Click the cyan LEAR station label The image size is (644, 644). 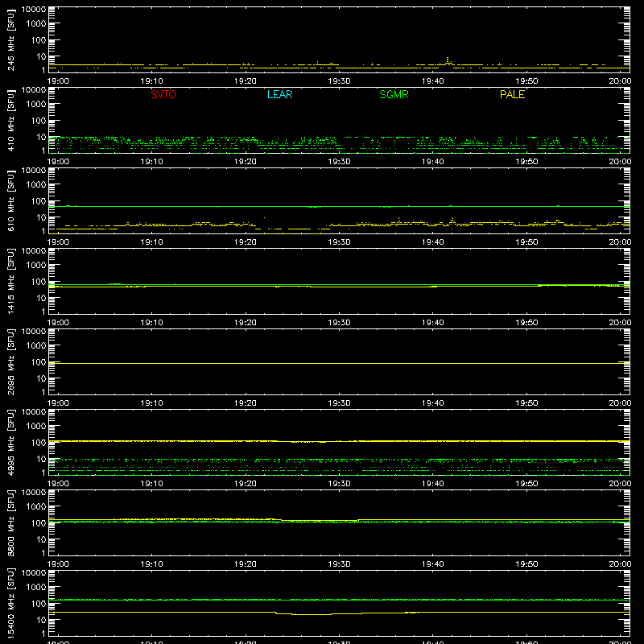(279, 94)
